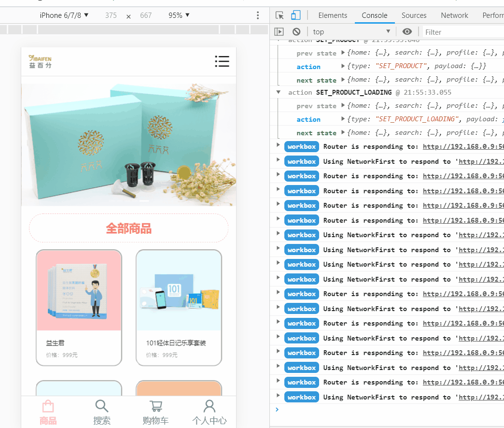Viewport: 504px width, 428px height.
Task: Collapse the SET_PRODUCT_LOADING action group
Action: click(x=279, y=92)
